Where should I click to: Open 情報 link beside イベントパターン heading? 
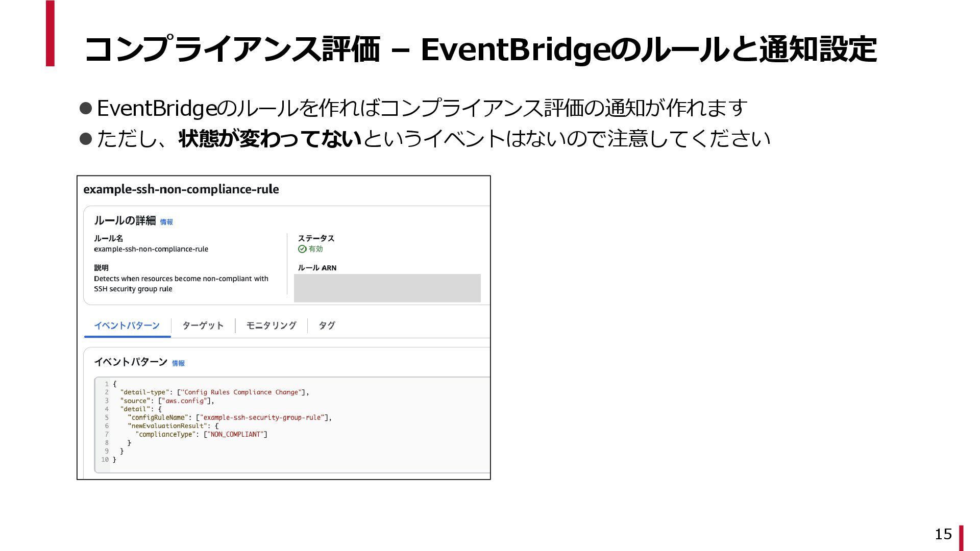(178, 363)
